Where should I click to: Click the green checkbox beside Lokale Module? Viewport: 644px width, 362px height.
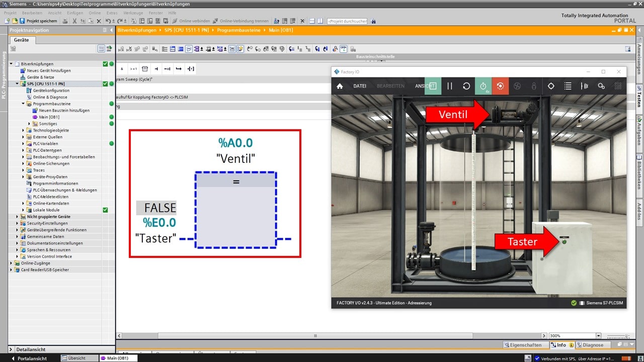tap(105, 210)
